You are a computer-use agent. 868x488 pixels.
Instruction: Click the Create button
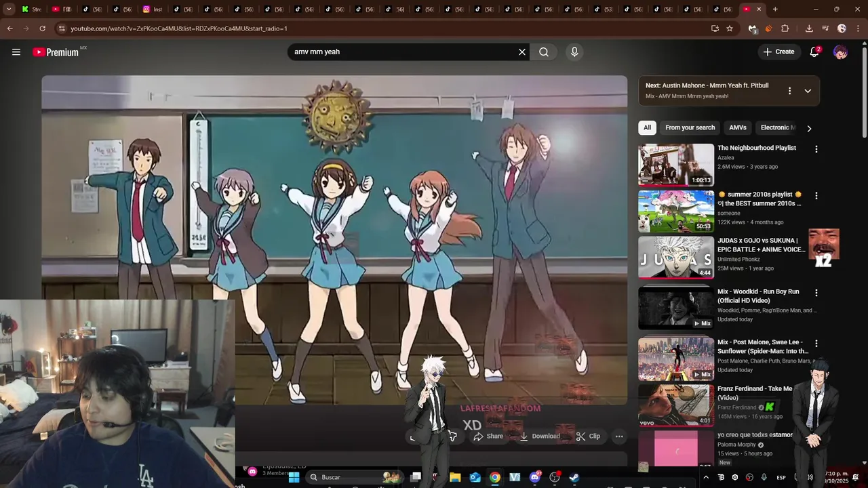click(778, 52)
